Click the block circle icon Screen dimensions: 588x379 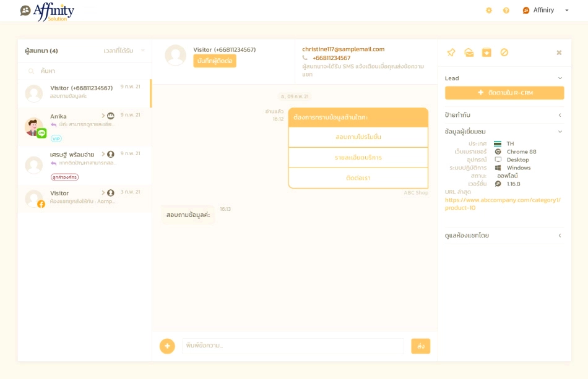504,53
